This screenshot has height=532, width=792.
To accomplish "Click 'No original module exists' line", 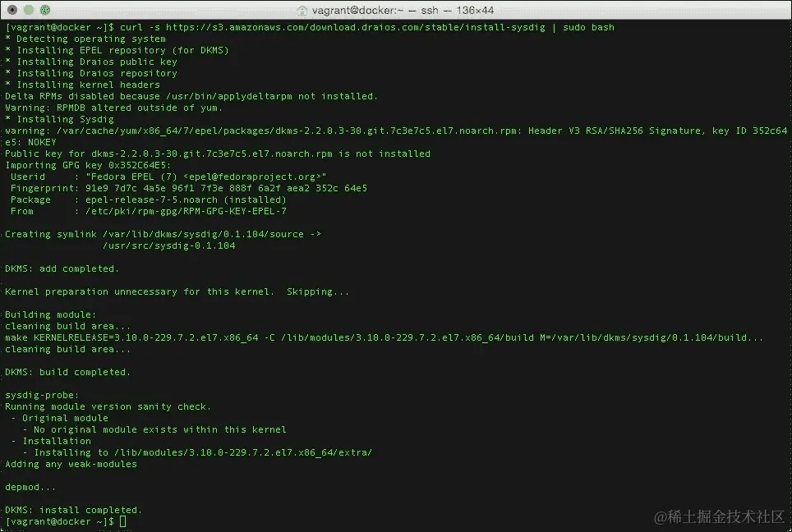I will click(x=154, y=429).
